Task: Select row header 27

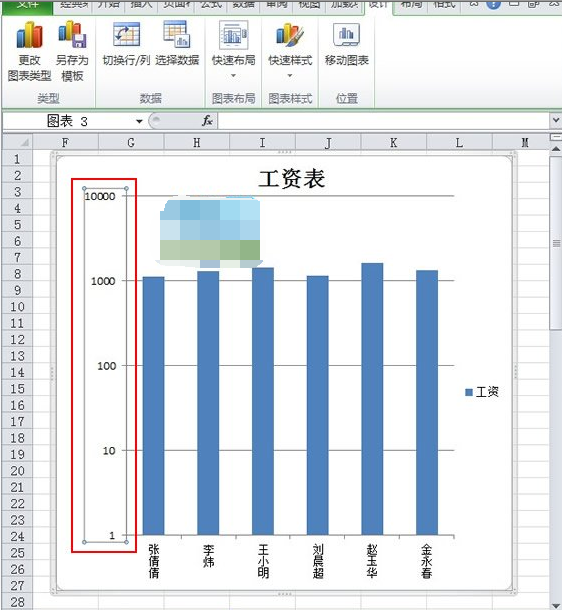Action: point(17,586)
